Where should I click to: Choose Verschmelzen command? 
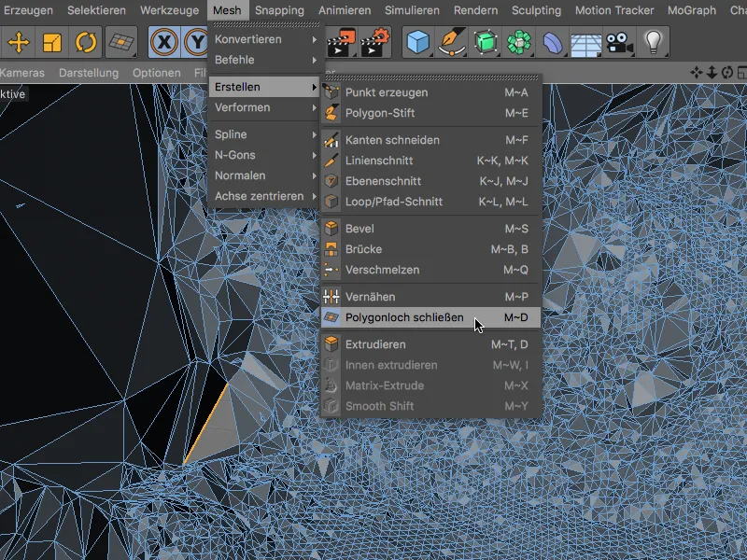point(431,270)
